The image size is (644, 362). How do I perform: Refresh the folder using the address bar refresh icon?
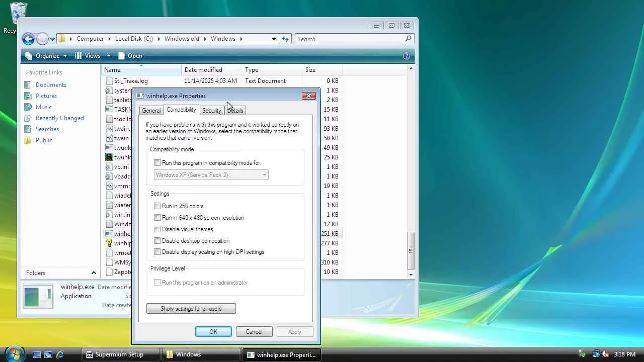pyautogui.click(x=285, y=39)
